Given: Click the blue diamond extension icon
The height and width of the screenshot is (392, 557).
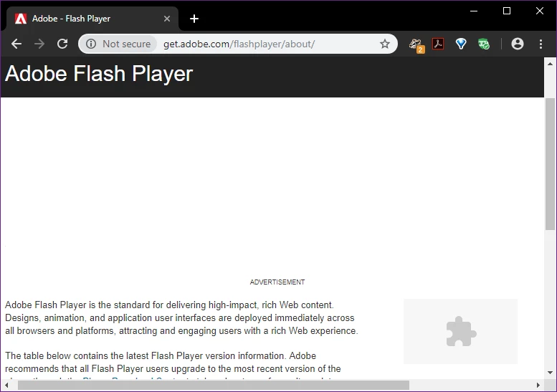Looking at the screenshot, I should 461,44.
